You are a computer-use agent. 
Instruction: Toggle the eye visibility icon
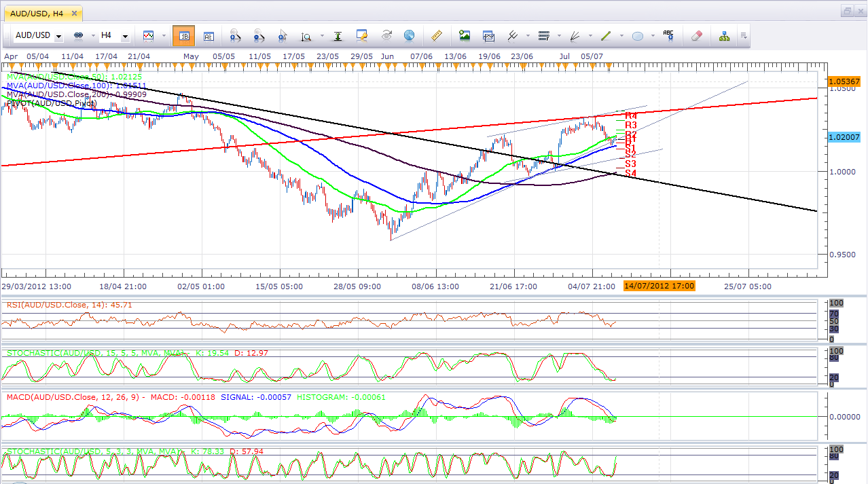tap(386, 35)
